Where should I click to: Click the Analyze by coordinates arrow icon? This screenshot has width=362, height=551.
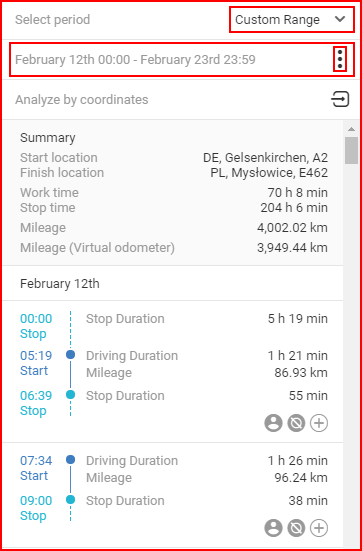tap(340, 99)
